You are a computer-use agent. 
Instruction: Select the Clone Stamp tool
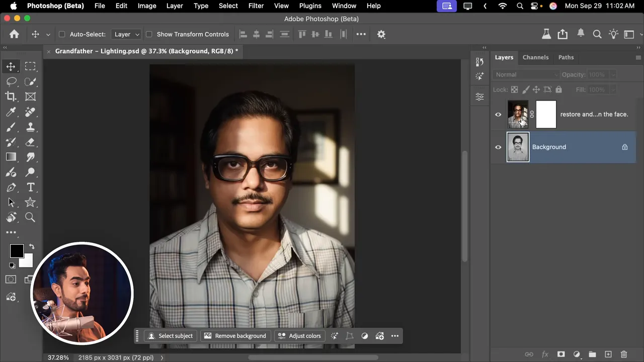tap(30, 127)
